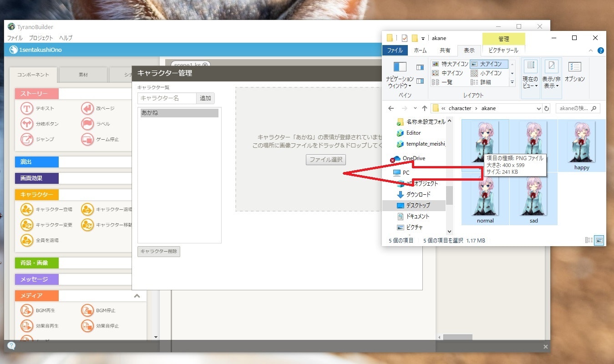The height and width of the screenshot is (364, 614).
Task: Collapse the メディア section chevron
Action: [137, 296]
